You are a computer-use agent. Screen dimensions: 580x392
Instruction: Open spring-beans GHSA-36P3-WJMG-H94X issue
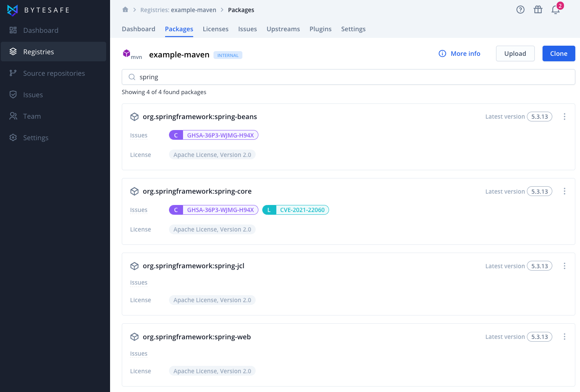pos(213,135)
